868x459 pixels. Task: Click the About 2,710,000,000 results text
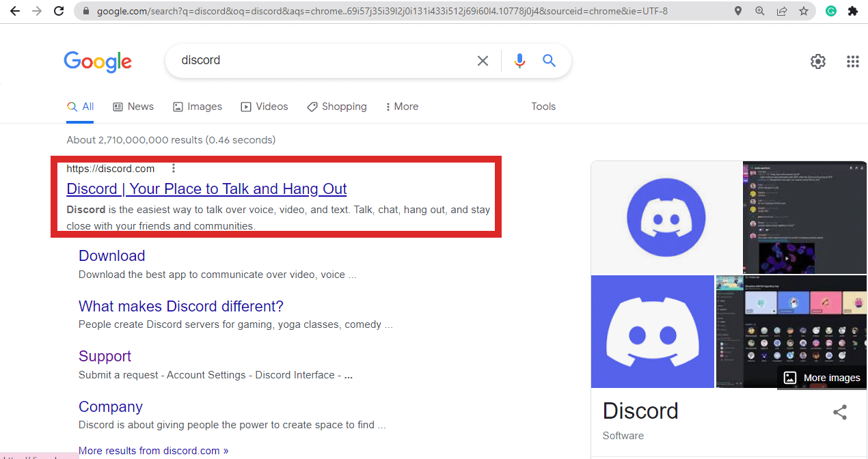pos(171,140)
